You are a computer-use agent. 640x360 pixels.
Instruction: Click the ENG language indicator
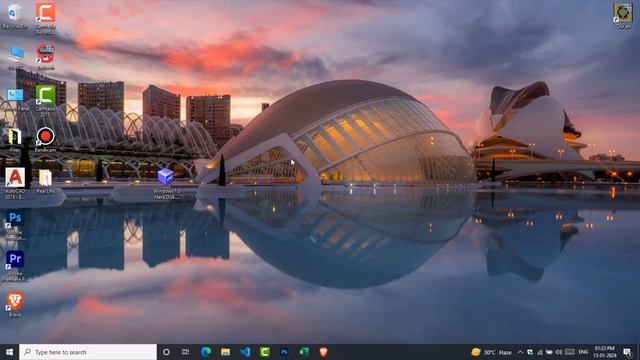[x=584, y=352]
